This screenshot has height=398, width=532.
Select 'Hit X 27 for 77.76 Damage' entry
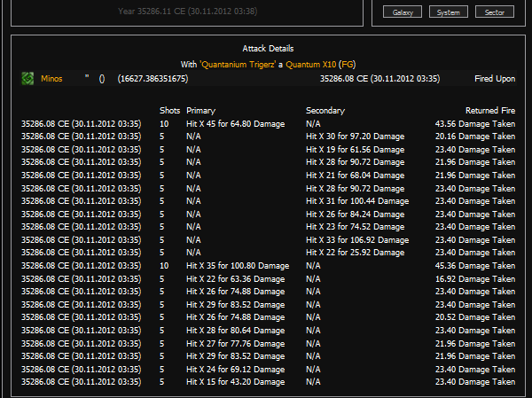(x=236, y=344)
